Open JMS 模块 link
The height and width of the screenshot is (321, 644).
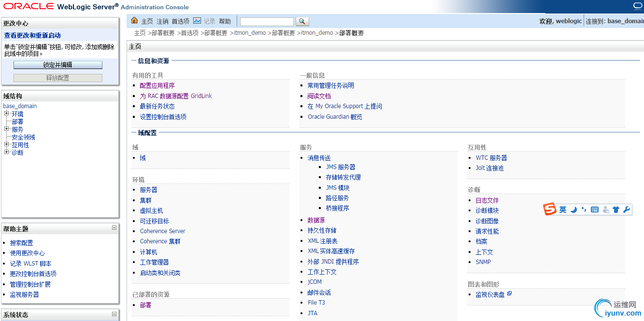tap(338, 188)
